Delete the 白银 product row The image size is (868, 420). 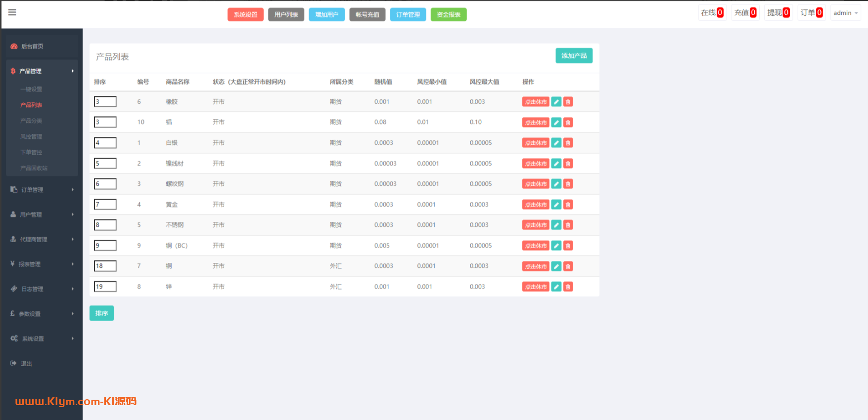568,143
